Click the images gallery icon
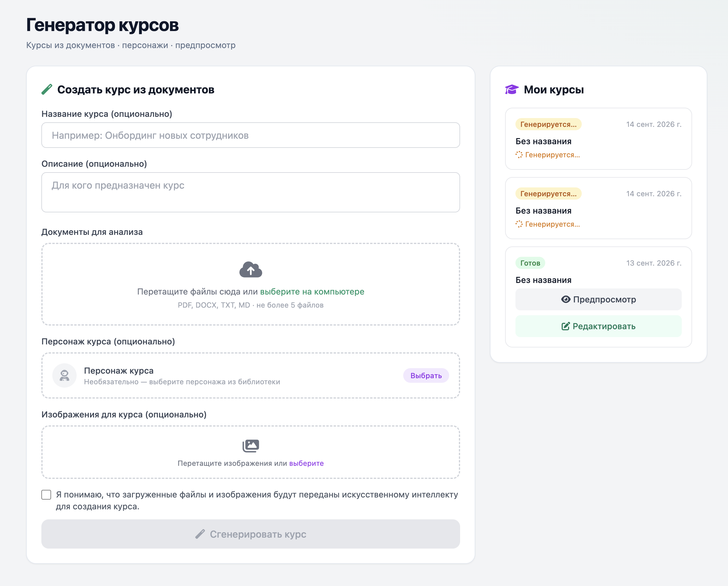The height and width of the screenshot is (586, 728). click(251, 446)
